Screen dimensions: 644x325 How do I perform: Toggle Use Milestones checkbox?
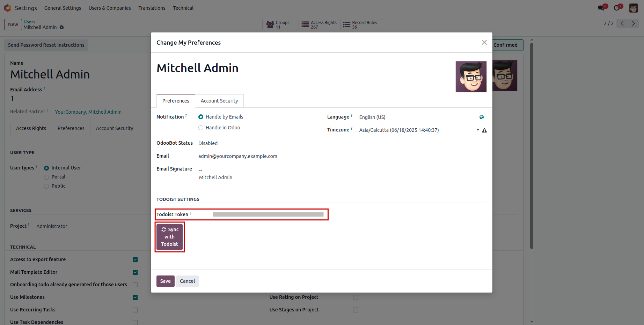[135, 297]
